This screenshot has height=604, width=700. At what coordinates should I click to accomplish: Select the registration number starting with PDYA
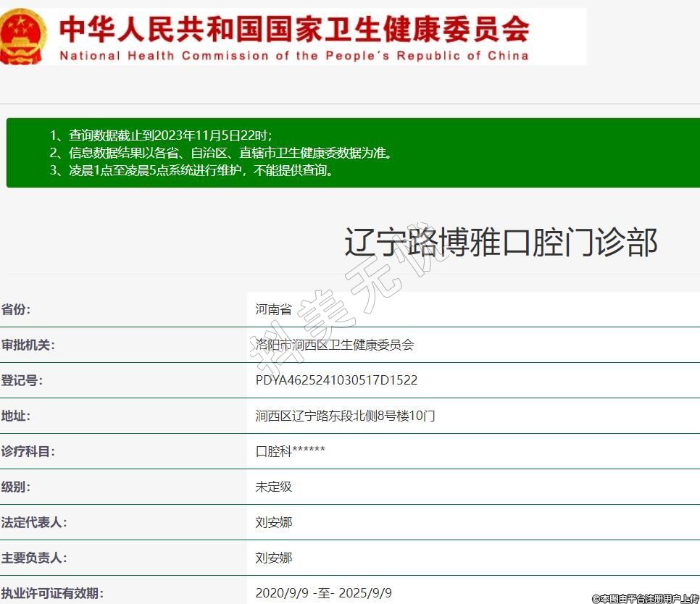pos(336,380)
